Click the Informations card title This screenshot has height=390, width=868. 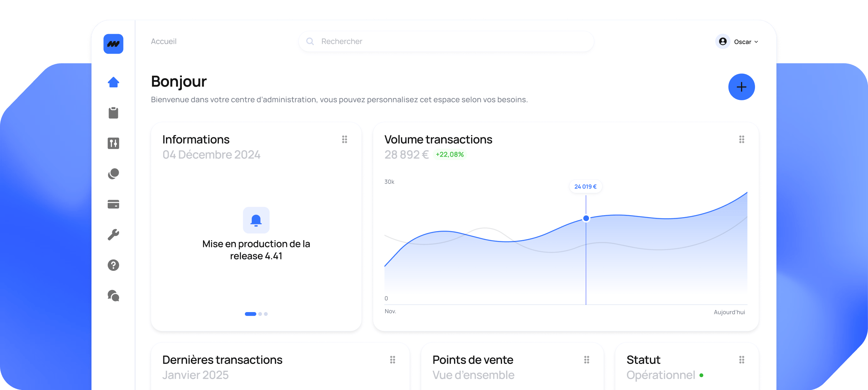click(196, 140)
